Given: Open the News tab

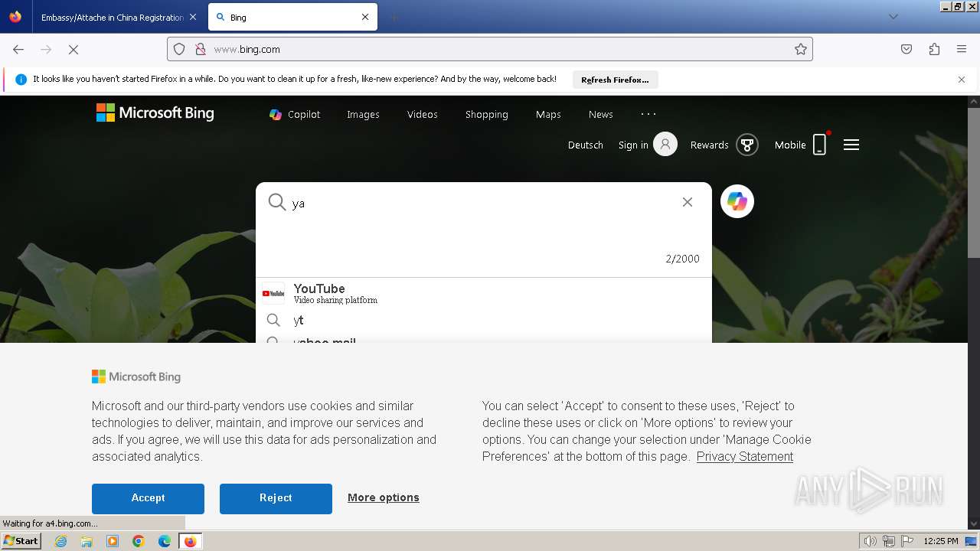Looking at the screenshot, I should pos(601,114).
